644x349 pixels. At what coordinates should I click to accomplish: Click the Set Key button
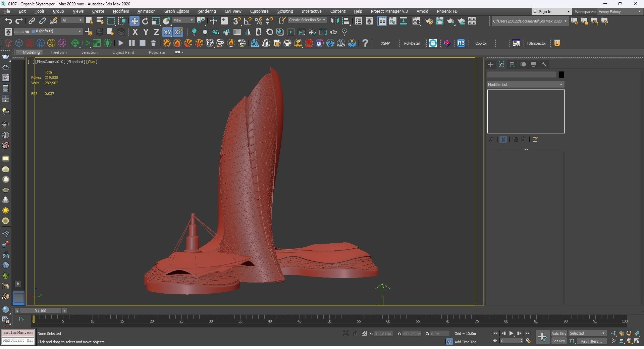559,341
